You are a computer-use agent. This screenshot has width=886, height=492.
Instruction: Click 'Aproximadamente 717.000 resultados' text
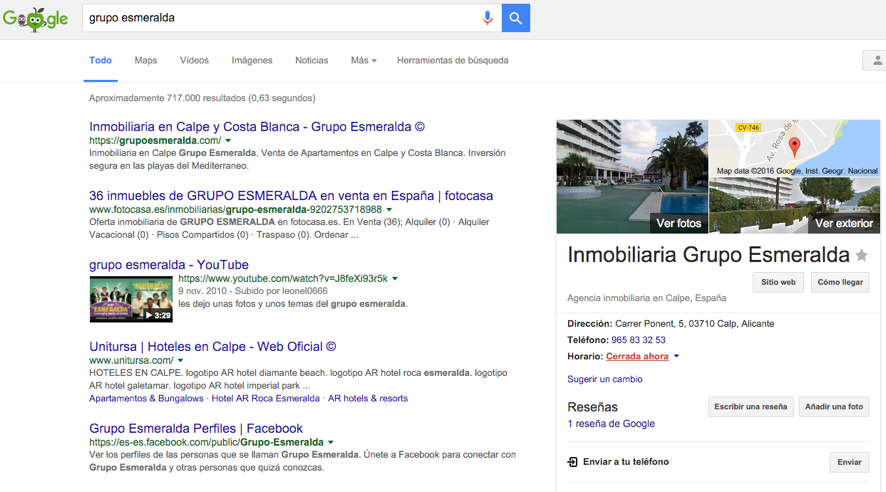[202, 98]
